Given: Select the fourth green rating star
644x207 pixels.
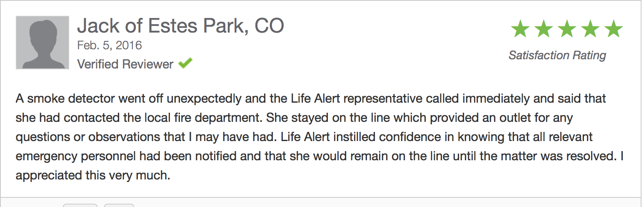Looking at the screenshot, I should point(590,29).
